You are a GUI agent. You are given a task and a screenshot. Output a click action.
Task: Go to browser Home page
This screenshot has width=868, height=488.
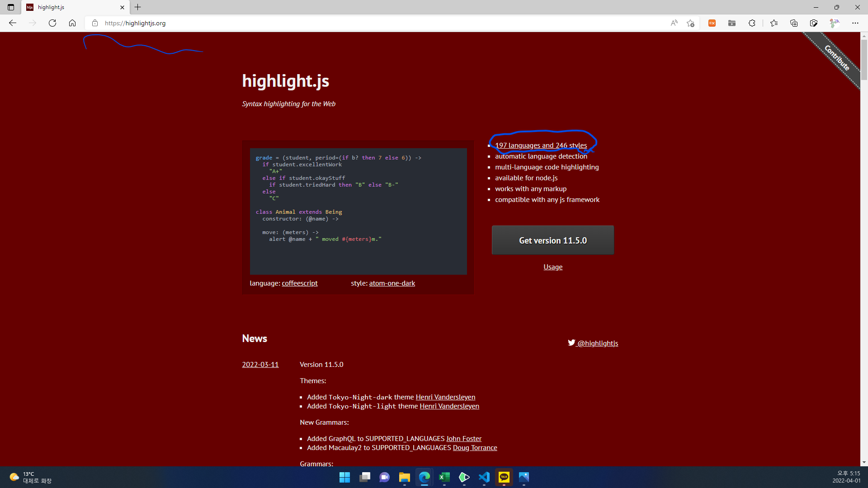click(72, 23)
